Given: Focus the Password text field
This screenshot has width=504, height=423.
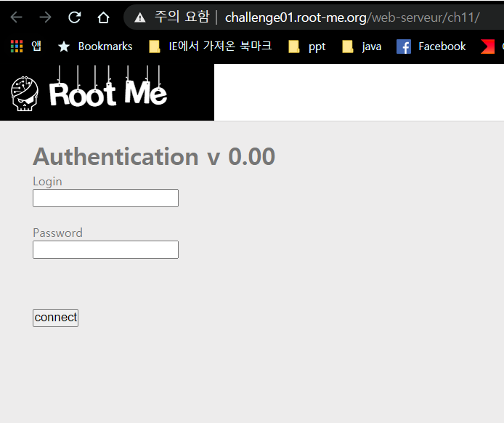Looking at the screenshot, I should click(105, 249).
